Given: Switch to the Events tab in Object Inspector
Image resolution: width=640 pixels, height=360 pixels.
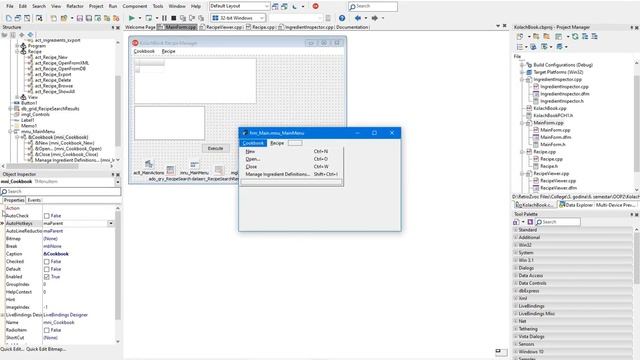Looking at the screenshot, I should (x=34, y=200).
